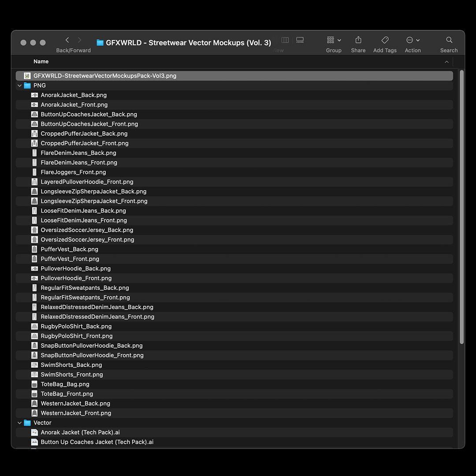
Task: Switch to column view
Action: [285, 40]
